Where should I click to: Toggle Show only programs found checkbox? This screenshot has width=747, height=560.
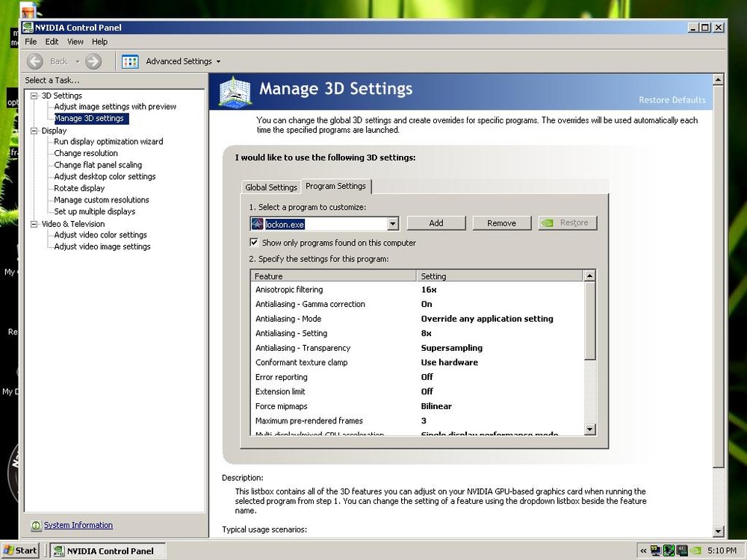[x=255, y=243]
